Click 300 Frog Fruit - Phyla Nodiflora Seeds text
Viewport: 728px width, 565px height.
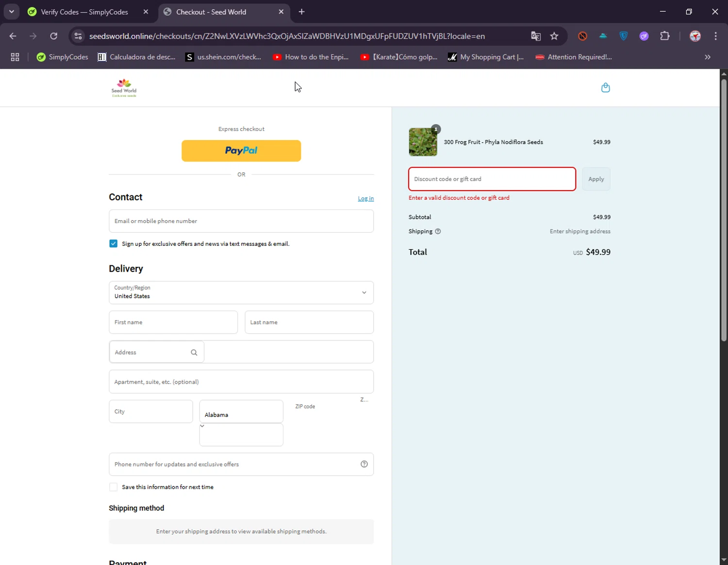(493, 142)
